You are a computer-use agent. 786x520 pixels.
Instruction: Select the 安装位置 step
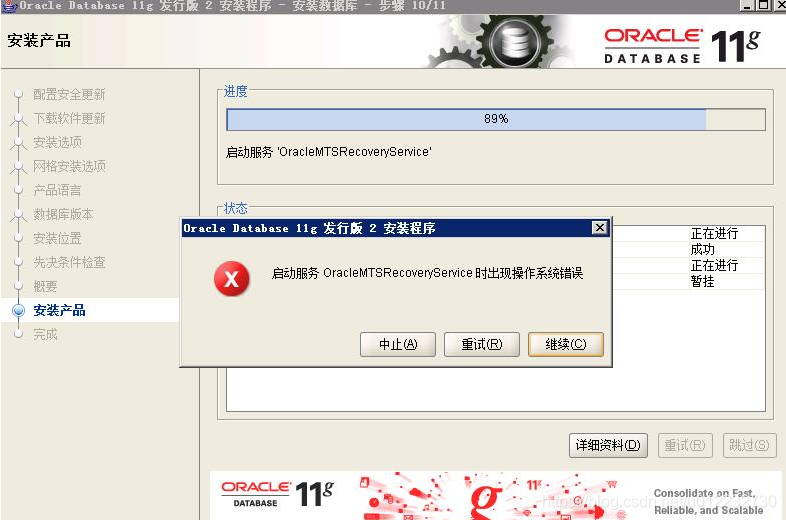pyautogui.click(x=57, y=238)
